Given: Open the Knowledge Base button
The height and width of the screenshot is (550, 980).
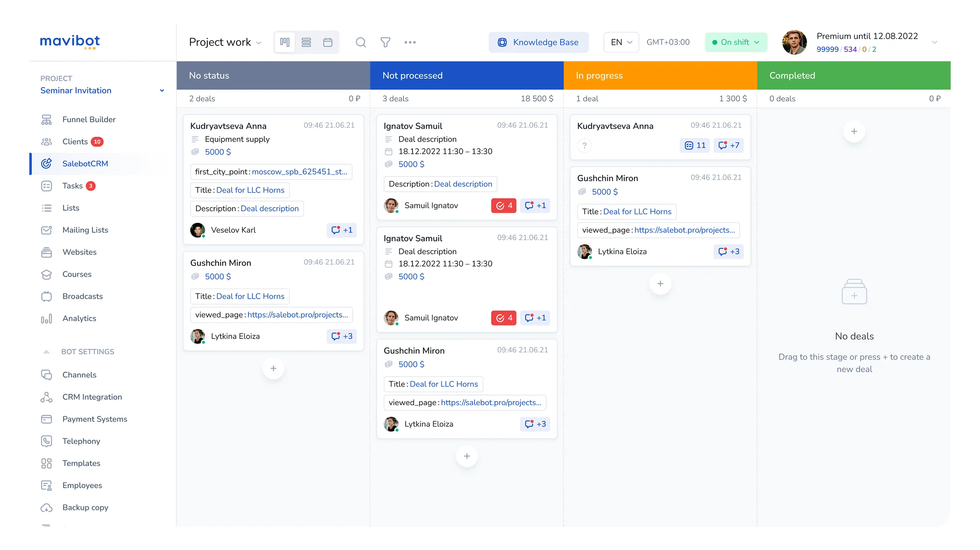Looking at the screenshot, I should [538, 42].
